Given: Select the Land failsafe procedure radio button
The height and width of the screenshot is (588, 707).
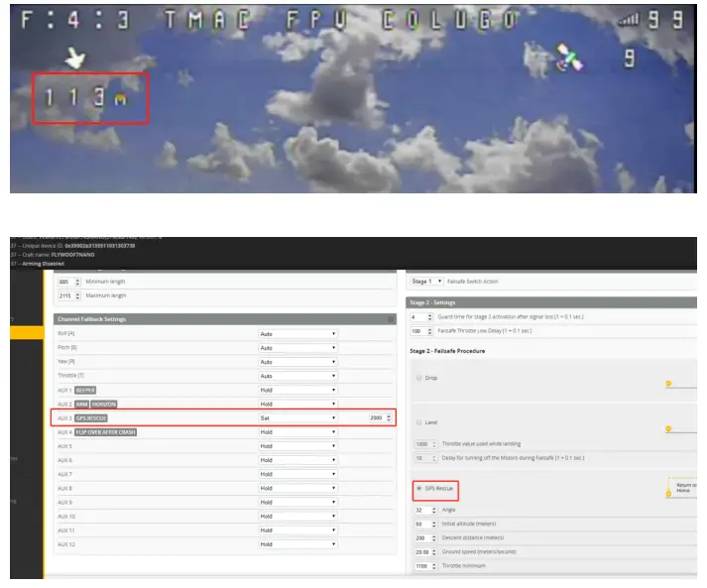Looking at the screenshot, I should [418, 422].
